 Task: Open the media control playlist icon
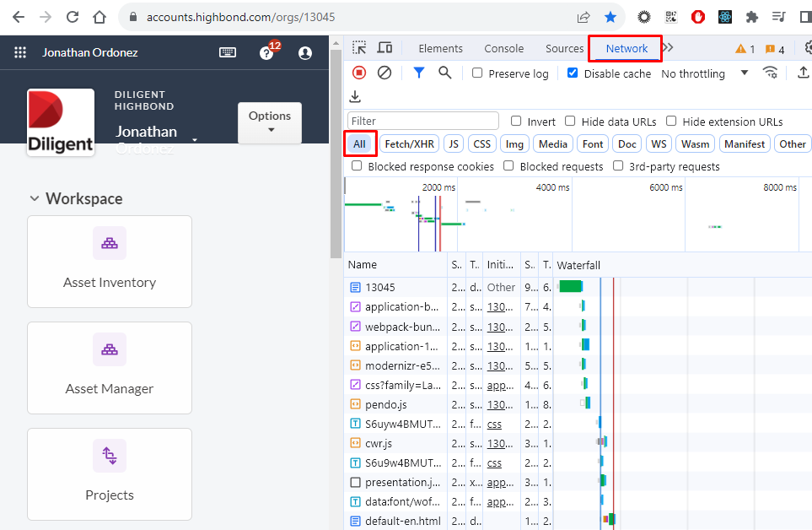tap(778, 17)
